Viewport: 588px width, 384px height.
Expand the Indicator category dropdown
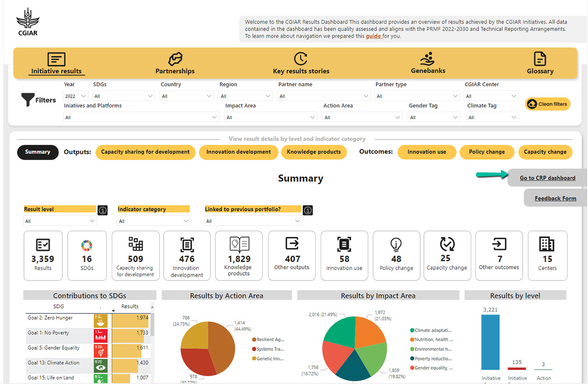[x=154, y=221]
